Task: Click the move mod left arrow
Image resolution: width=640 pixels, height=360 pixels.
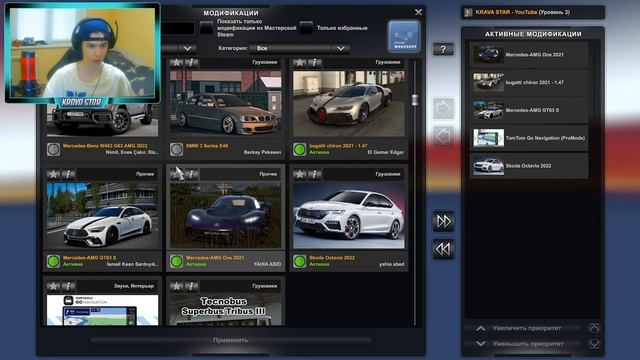Action: [443, 136]
